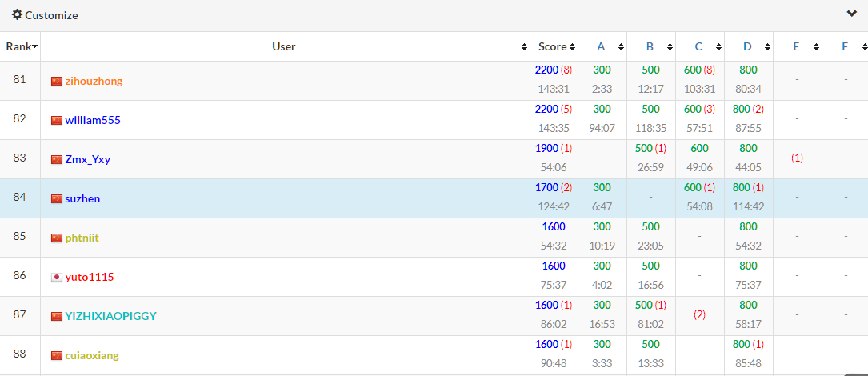Open problem E link in header
This screenshot has width=868, height=376.
point(796,46)
